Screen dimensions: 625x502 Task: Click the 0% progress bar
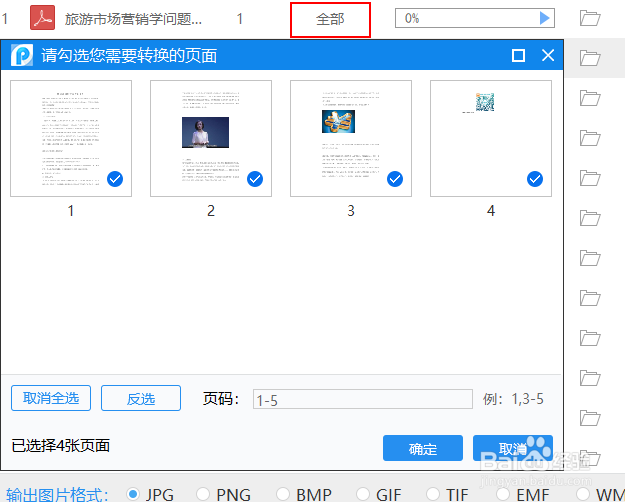click(475, 18)
